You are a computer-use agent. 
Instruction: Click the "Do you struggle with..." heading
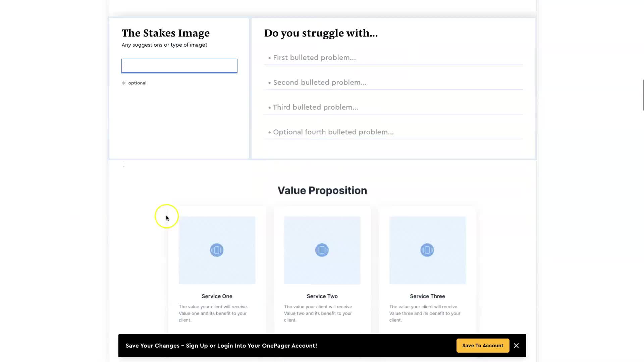(x=321, y=33)
